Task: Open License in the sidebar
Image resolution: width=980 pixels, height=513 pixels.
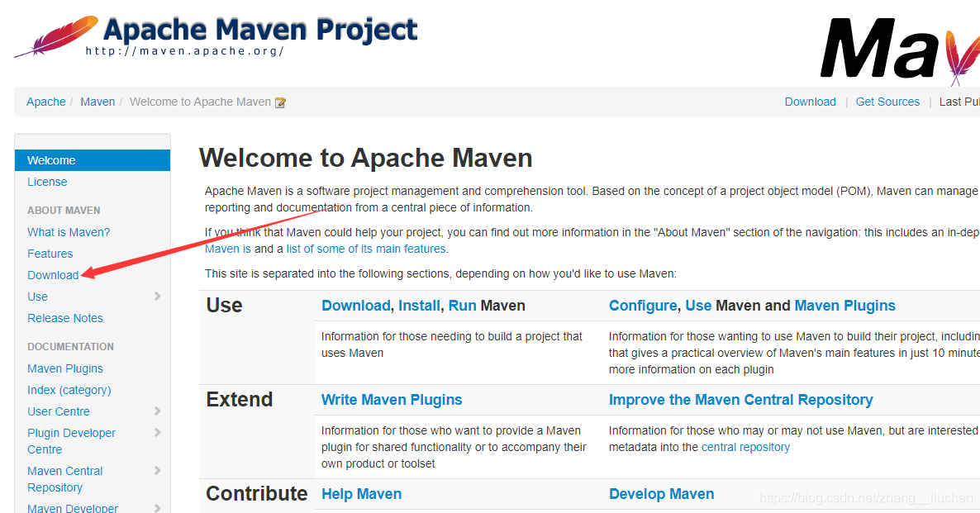Action: click(x=47, y=182)
